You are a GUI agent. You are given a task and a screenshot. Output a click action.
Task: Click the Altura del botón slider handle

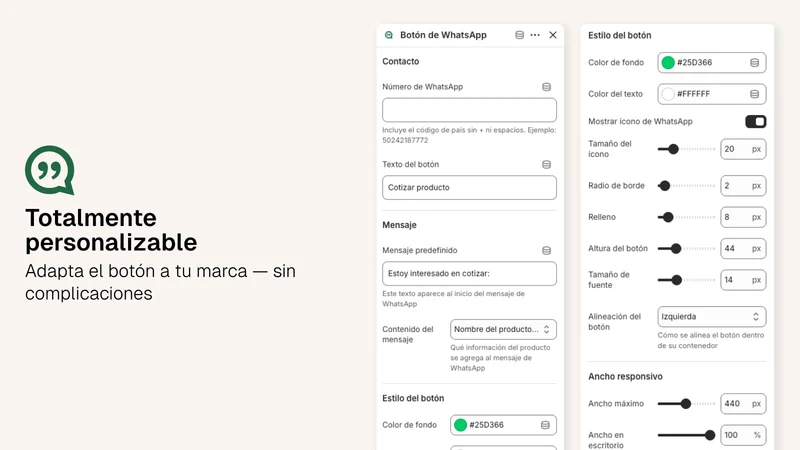point(676,249)
